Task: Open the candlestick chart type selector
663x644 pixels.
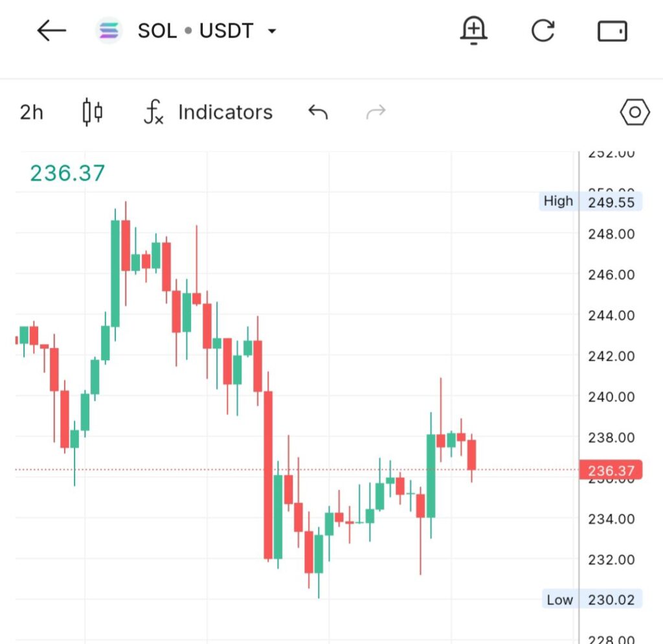Action: [93, 112]
